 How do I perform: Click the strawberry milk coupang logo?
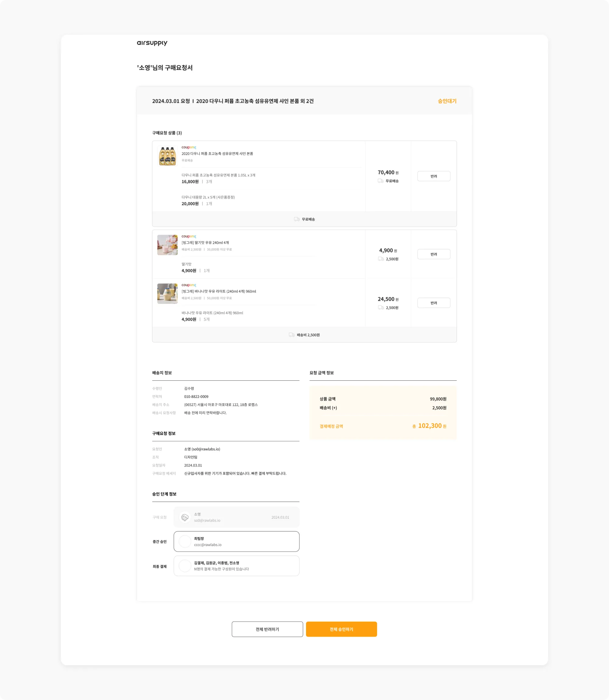(x=188, y=236)
